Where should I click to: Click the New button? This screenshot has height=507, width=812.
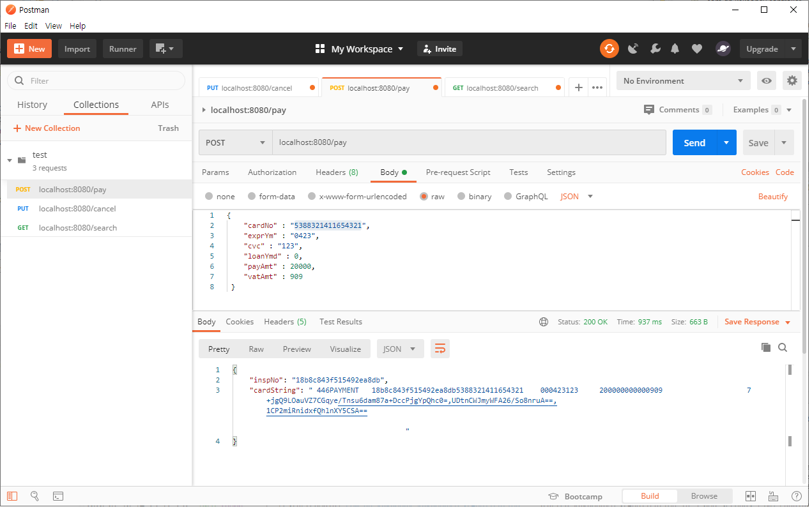coord(29,49)
